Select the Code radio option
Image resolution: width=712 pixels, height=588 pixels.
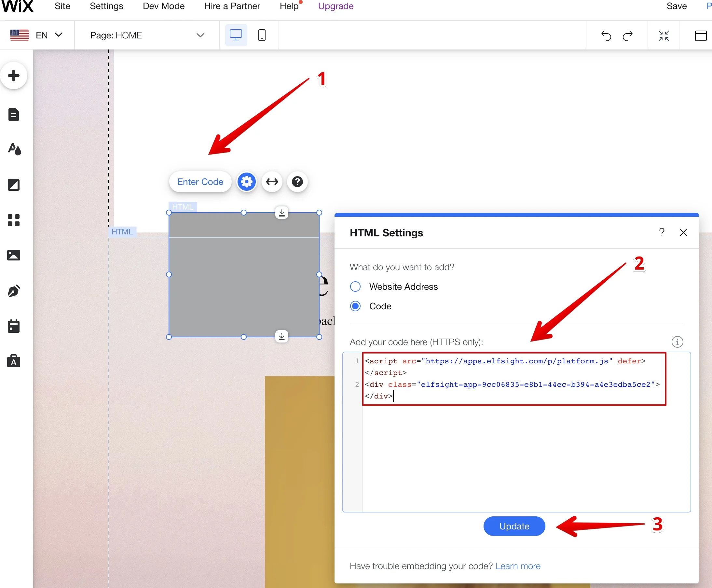pos(355,306)
